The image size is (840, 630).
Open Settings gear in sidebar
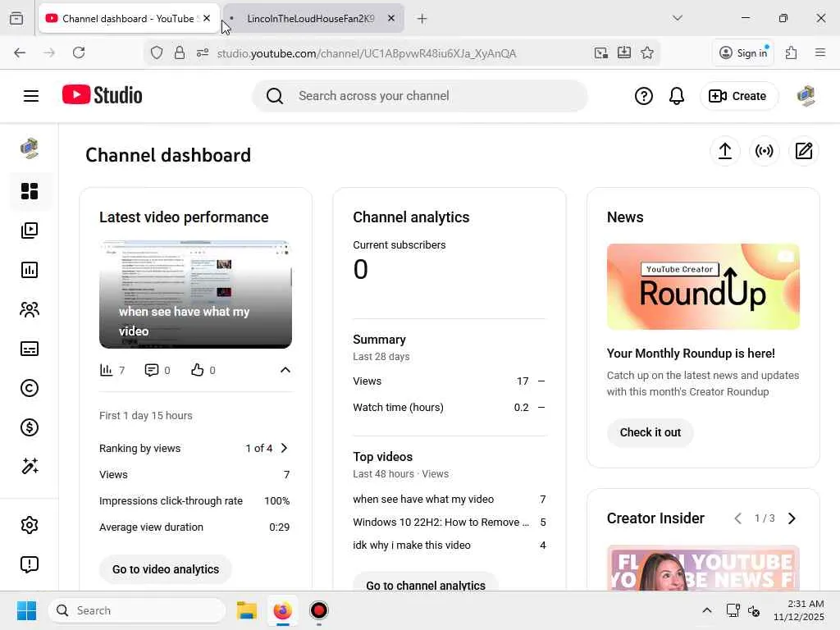coord(30,525)
